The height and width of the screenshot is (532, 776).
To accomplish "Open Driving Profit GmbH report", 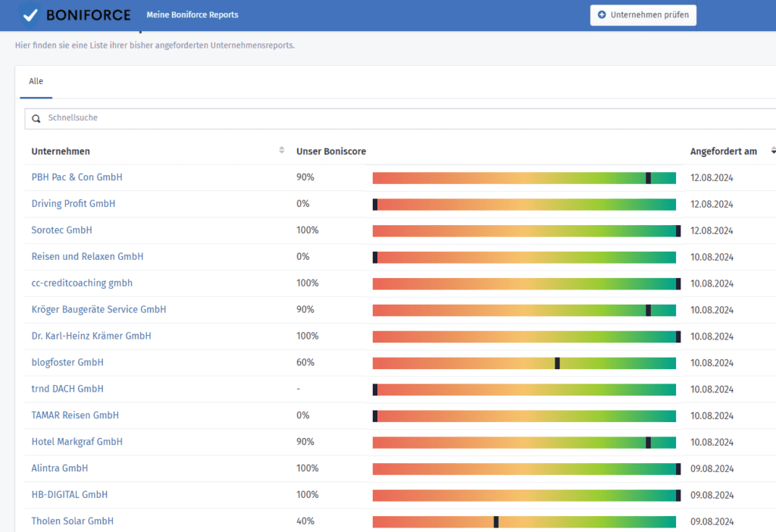I will point(74,203).
